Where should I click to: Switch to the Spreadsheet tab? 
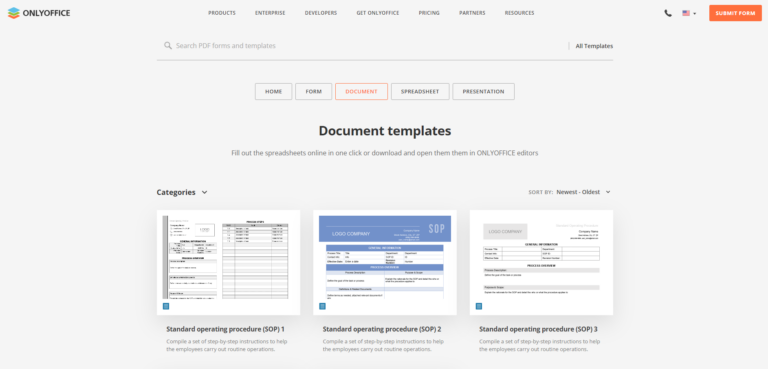click(x=420, y=92)
